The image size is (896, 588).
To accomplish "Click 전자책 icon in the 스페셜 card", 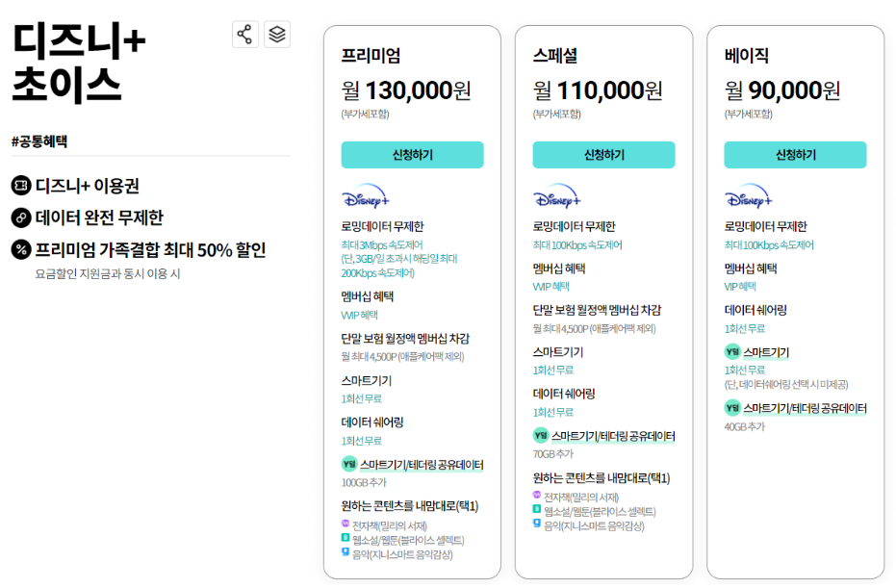I will tap(537, 495).
